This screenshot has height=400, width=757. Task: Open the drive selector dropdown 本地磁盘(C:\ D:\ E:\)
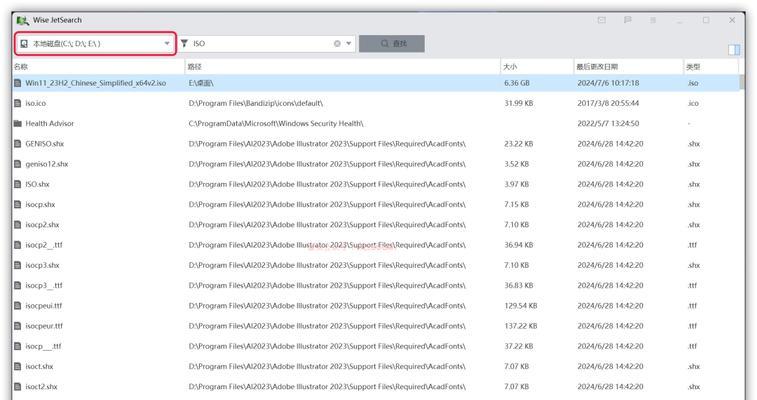coord(96,43)
